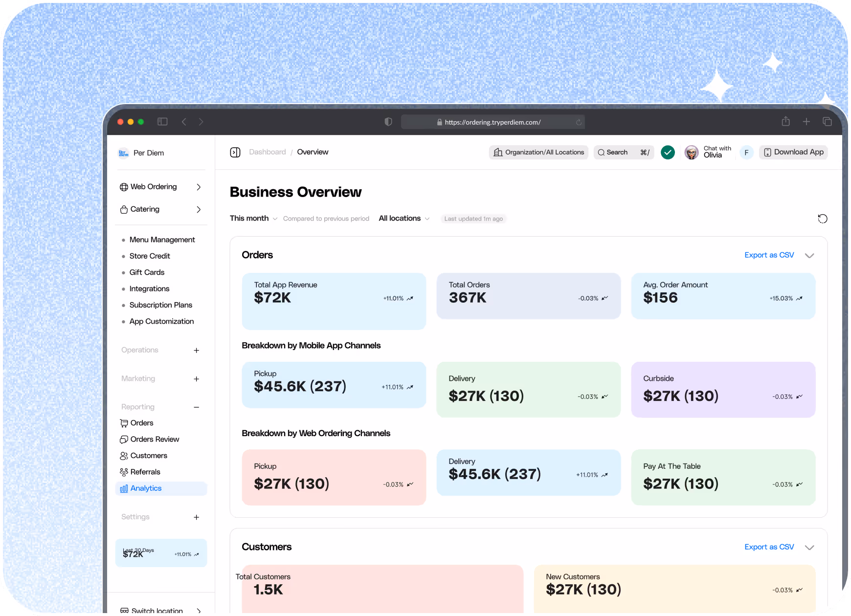Open the This month period dropdown

tap(253, 219)
